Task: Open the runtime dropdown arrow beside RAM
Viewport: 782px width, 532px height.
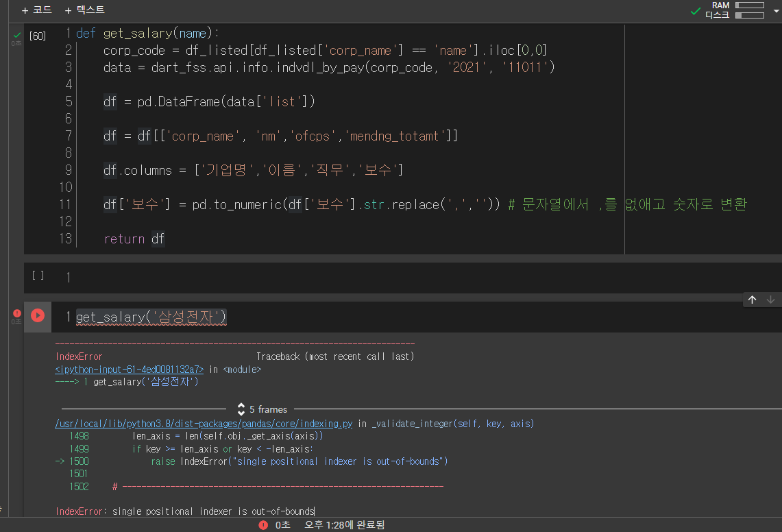Action: (776, 10)
